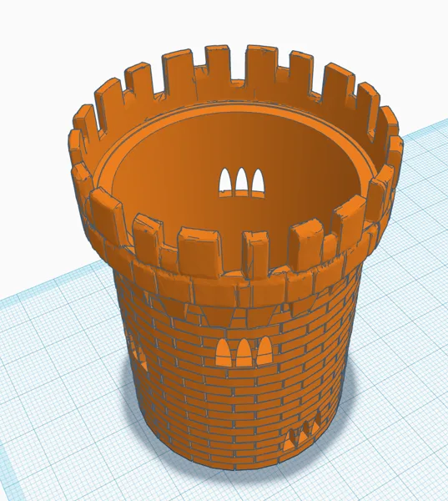Click the middle arch of the interior window

[x=242, y=182]
